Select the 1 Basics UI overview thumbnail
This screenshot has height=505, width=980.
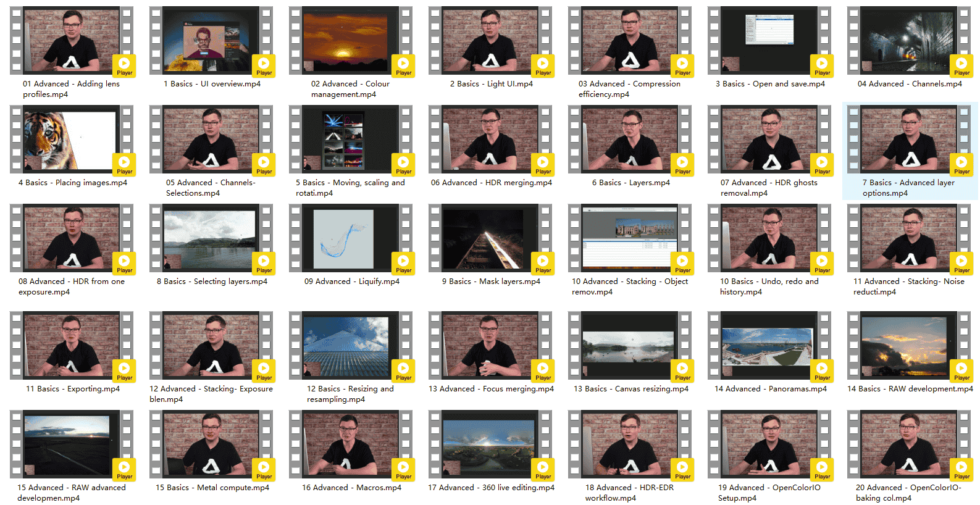tap(211, 41)
